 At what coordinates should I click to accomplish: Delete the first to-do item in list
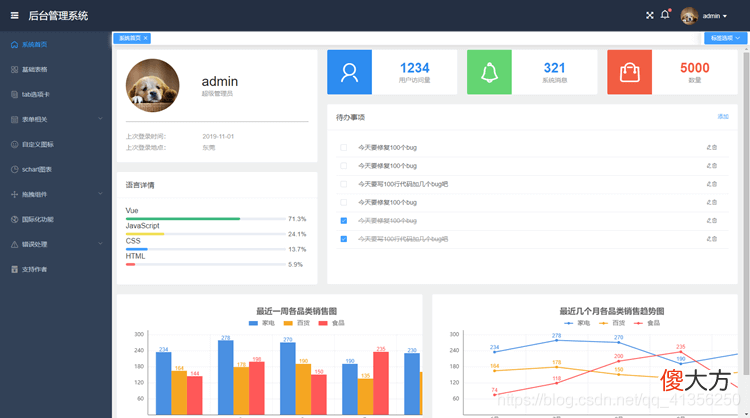(x=715, y=147)
